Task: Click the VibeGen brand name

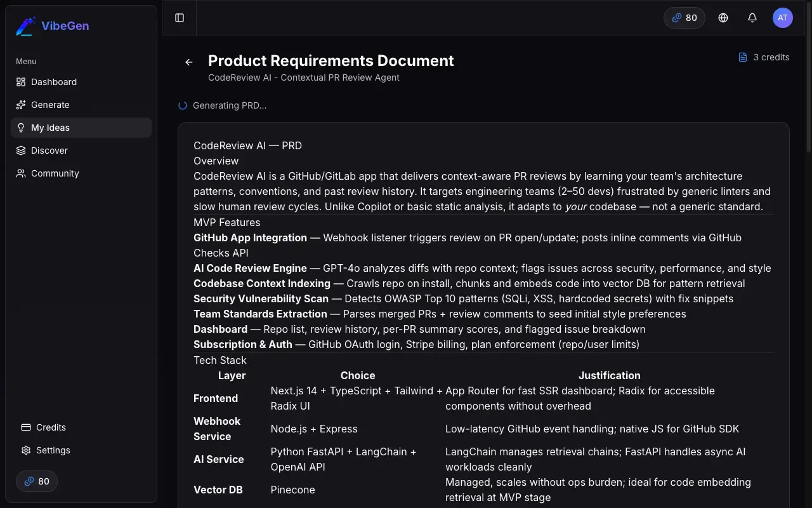Action: [65, 26]
